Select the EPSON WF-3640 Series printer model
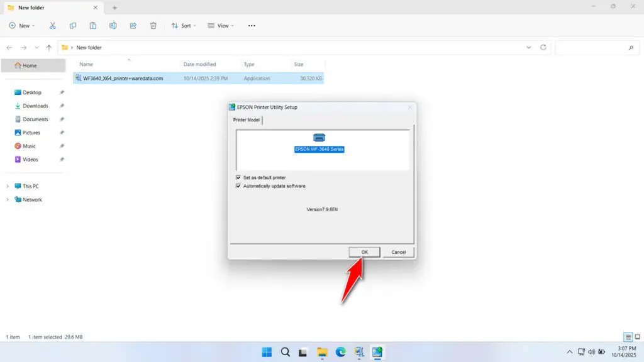 [x=319, y=150]
